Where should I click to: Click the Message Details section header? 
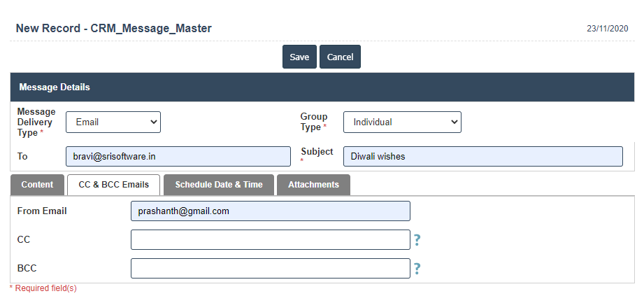[55, 87]
